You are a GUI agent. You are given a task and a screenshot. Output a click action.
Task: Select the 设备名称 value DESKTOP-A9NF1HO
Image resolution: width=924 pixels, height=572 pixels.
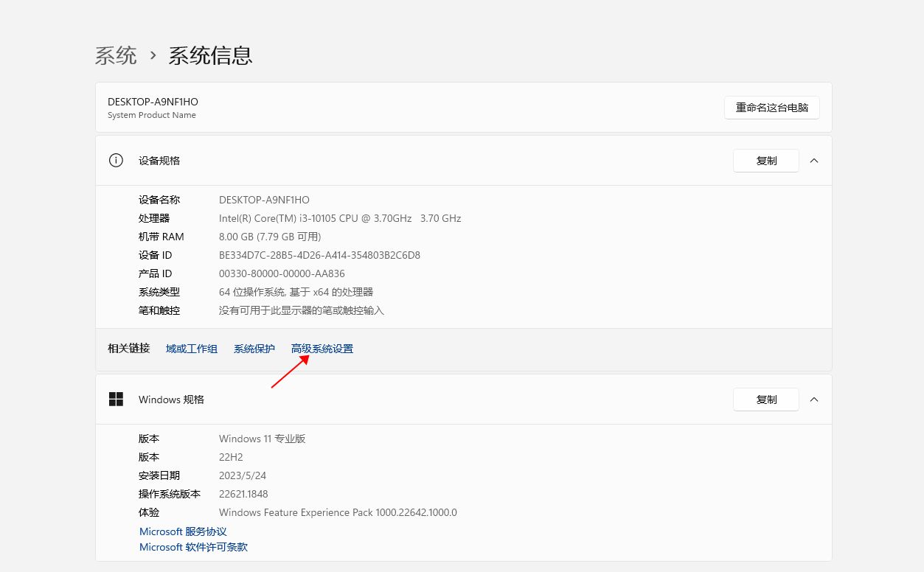coord(264,200)
